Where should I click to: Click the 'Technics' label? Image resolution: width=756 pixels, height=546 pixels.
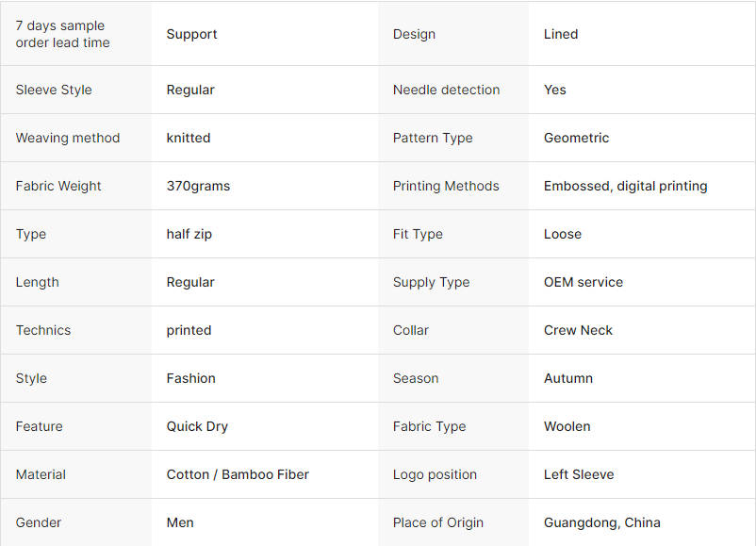coord(43,330)
